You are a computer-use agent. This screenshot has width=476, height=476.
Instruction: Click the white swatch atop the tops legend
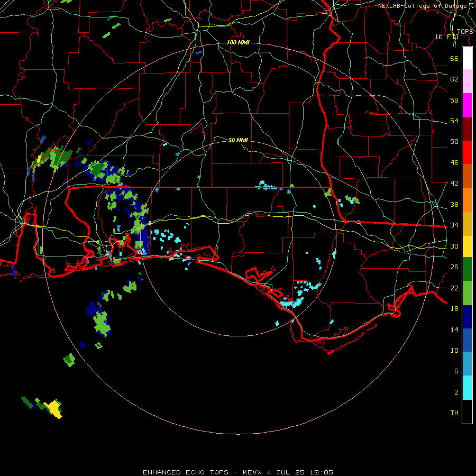467,58
